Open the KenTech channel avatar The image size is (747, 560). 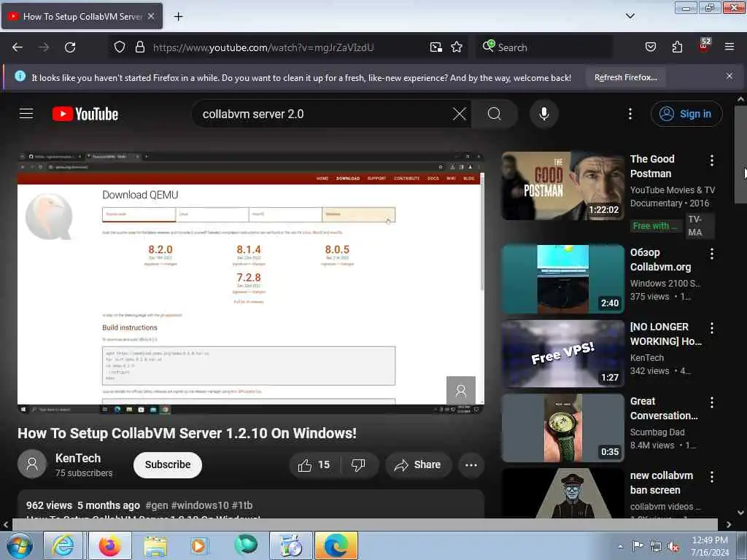point(32,464)
